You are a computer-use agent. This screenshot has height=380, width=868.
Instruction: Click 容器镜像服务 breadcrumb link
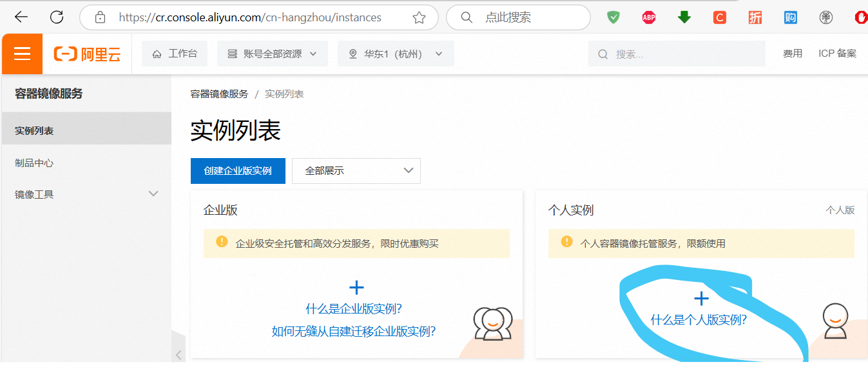(219, 94)
